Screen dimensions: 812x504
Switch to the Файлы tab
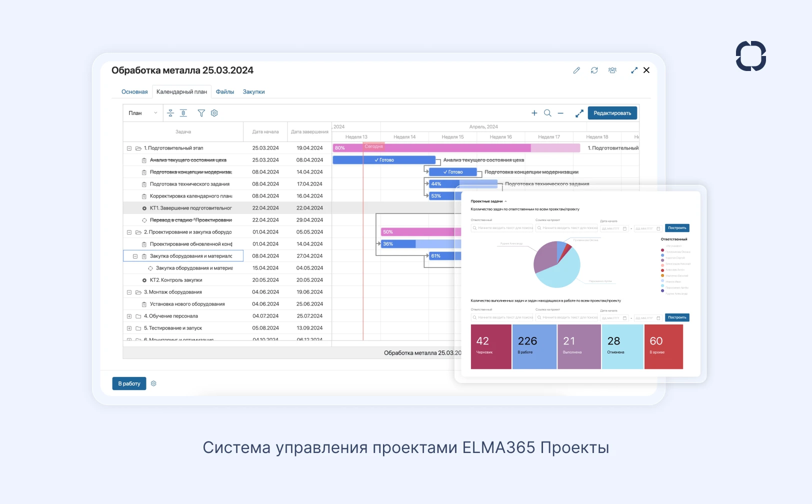225,91
